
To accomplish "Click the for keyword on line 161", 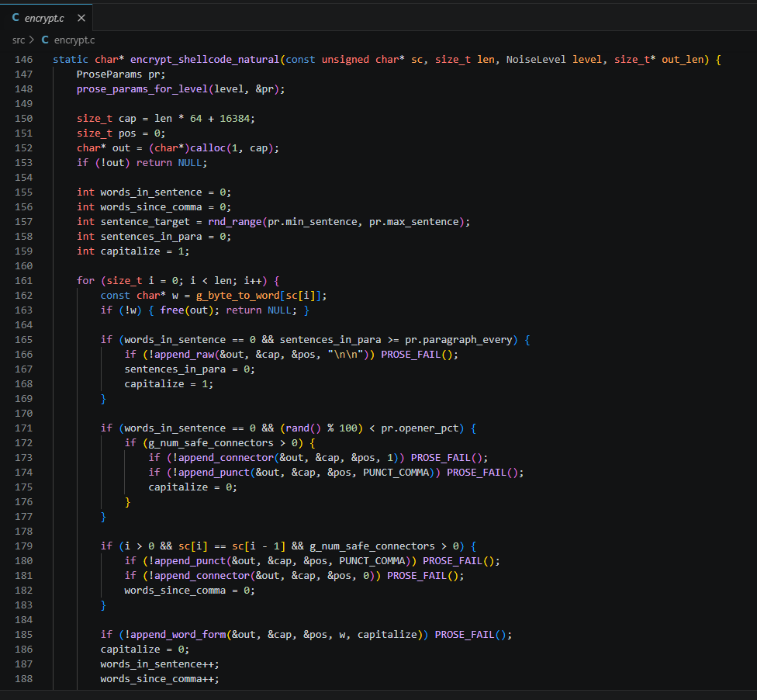I will 85,281.
